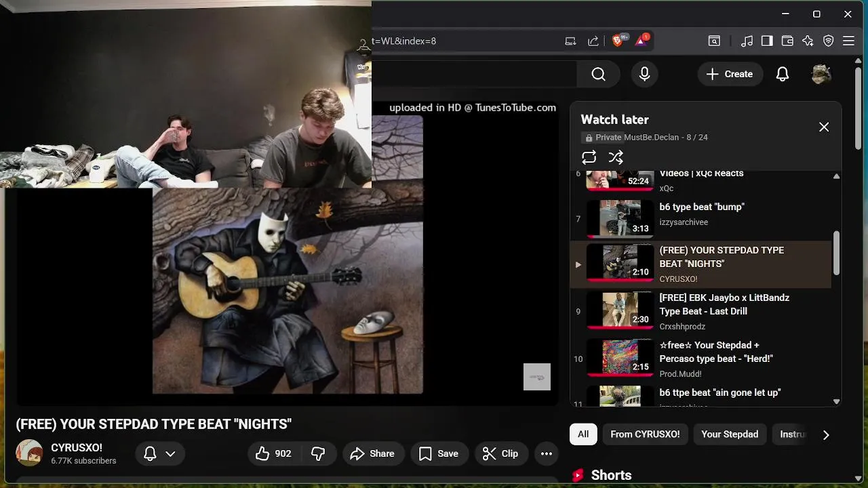Click playlist scroll down arrow
Image resolution: width=868 pixels, height=488 pixels.
pos(836,401)
